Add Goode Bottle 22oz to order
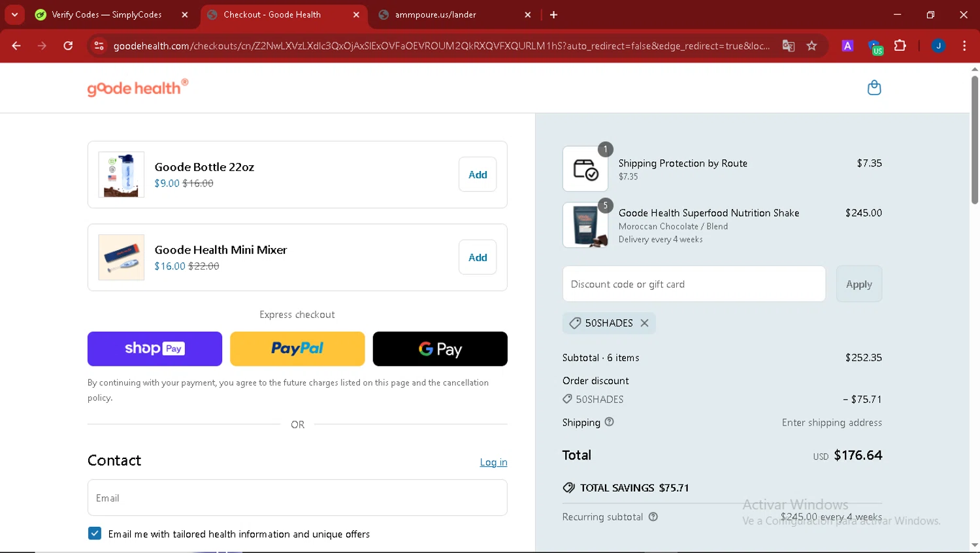 (478, 174)
